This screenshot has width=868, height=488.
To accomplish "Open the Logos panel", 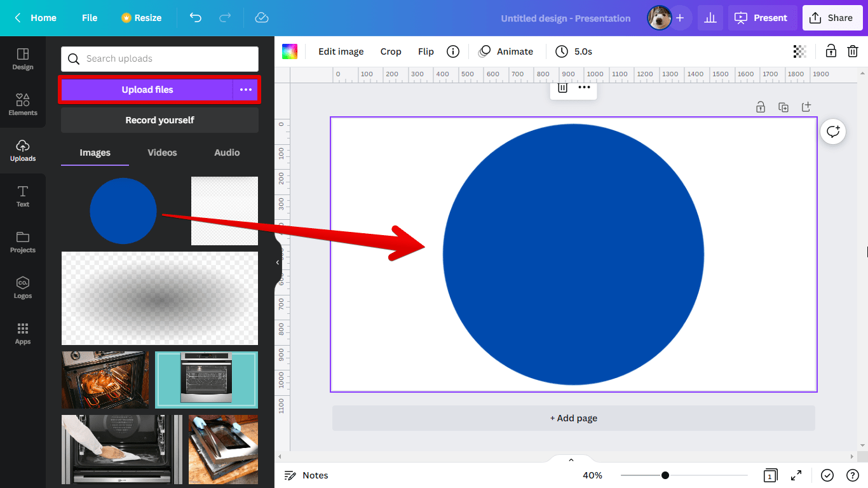I will click(23, 287).
